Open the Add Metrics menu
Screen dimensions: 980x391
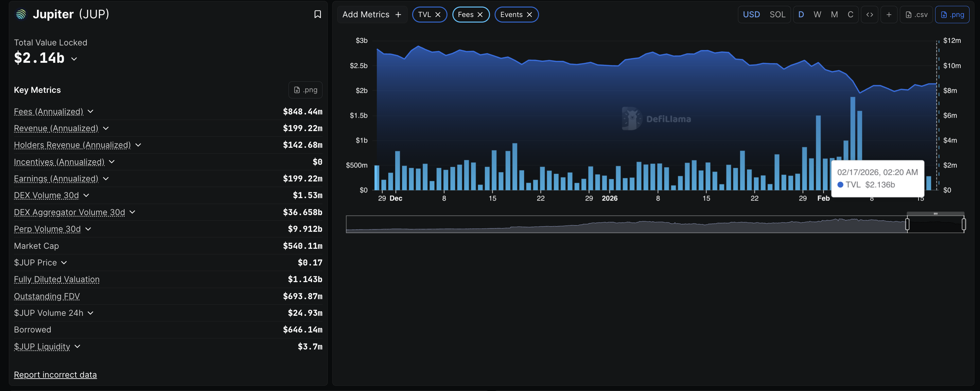click(x=372, y=14)
